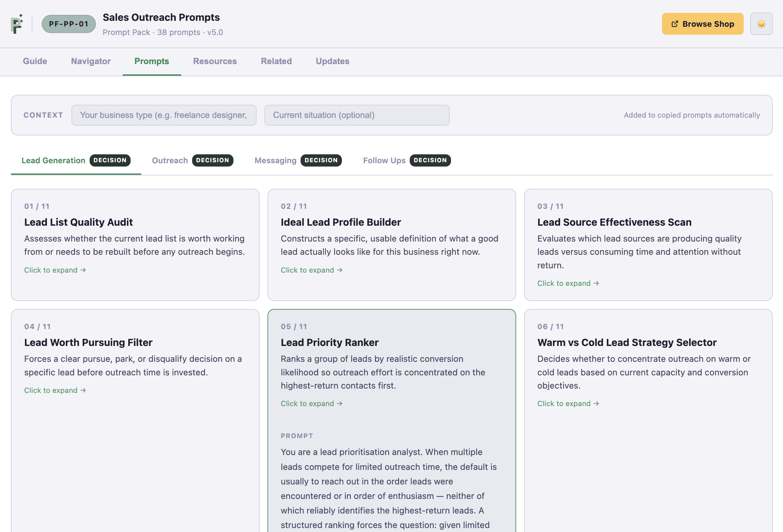Click the PF logo icon
Viewport: 783px width, 532px height.
[17, 24]
